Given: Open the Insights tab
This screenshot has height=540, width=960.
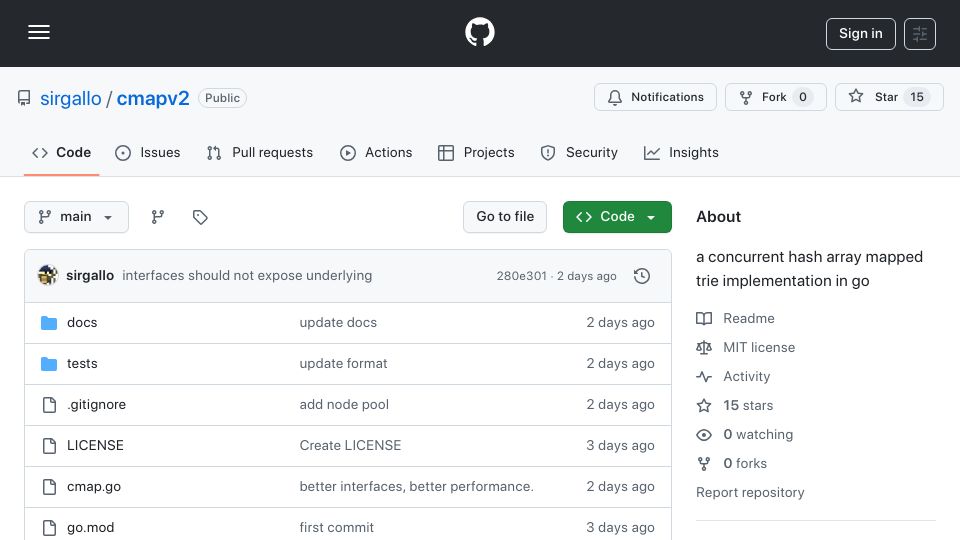Looking at the screenshot, I should pos(681,152).
